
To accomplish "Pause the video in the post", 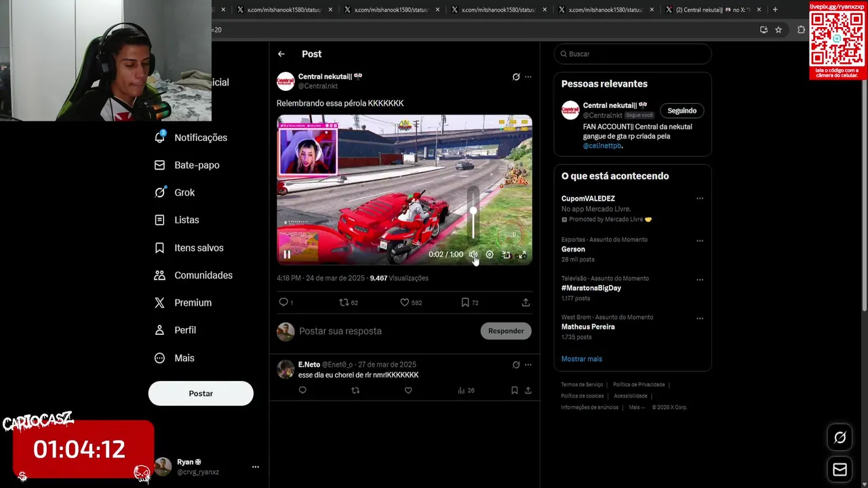I will click(x=287, y=255).
